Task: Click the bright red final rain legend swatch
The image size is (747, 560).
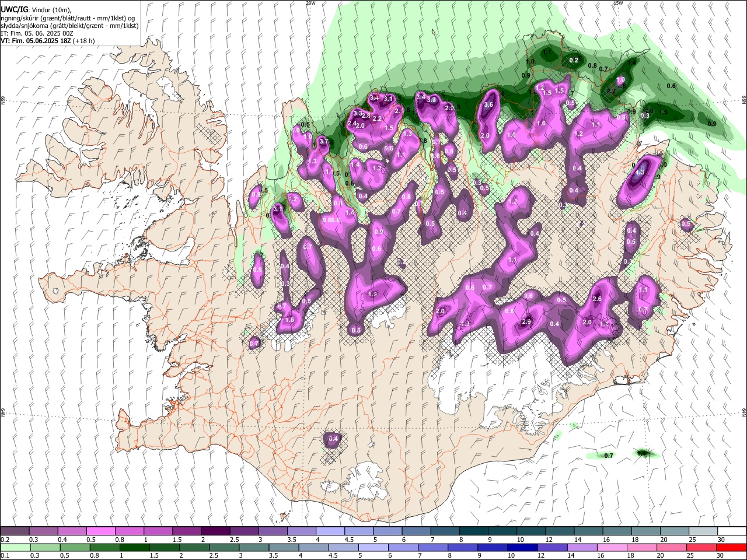Action: pyautogui.click(x=731, y=547)
